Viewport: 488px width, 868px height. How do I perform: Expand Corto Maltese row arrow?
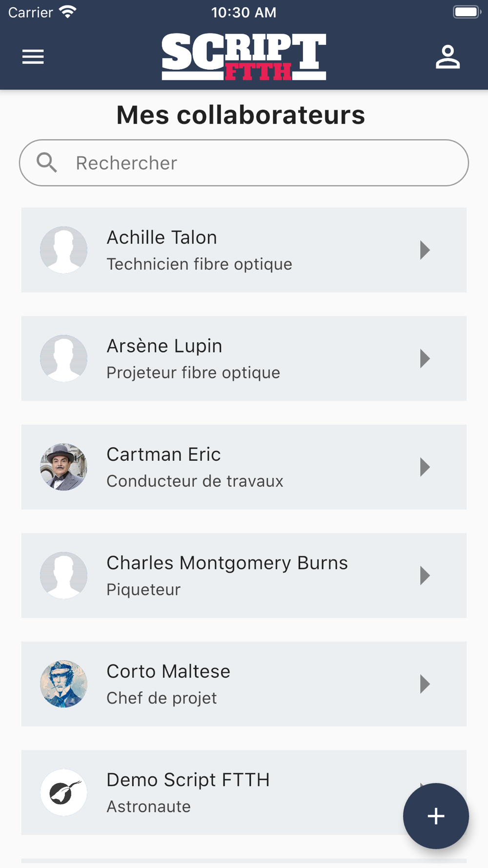(425, 684)
